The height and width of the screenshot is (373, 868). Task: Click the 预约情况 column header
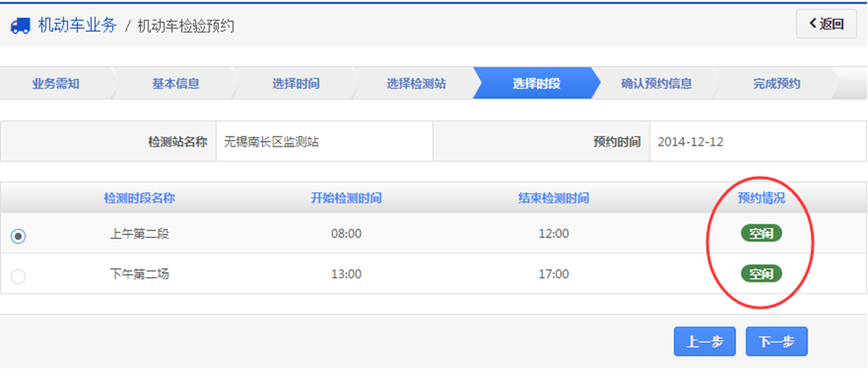click(761, 198)
